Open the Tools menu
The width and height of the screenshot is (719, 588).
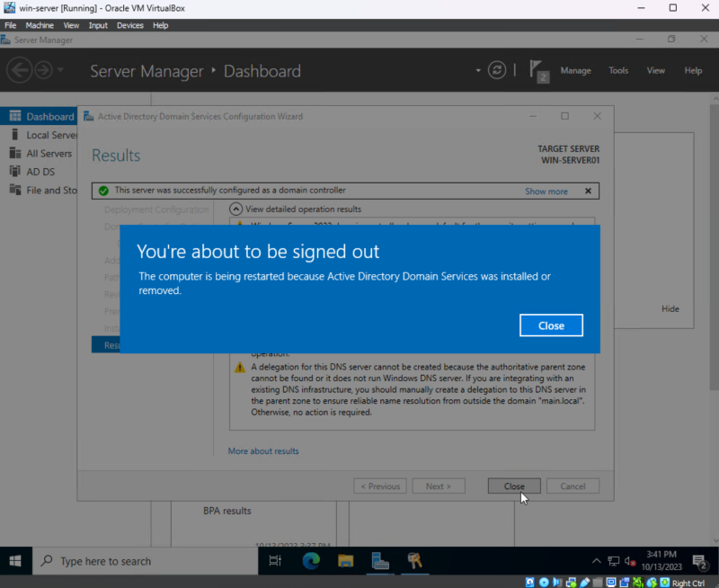pos(618,70)
